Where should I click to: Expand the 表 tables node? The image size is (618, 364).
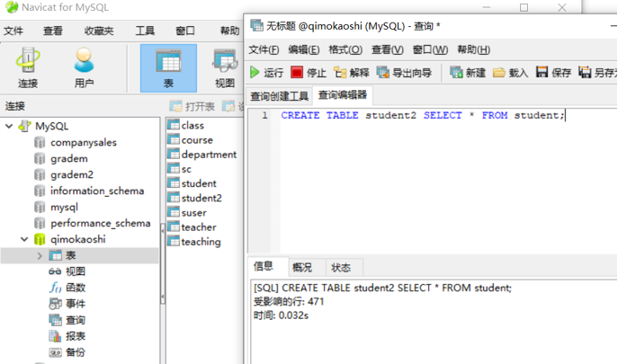click(40, 255)
